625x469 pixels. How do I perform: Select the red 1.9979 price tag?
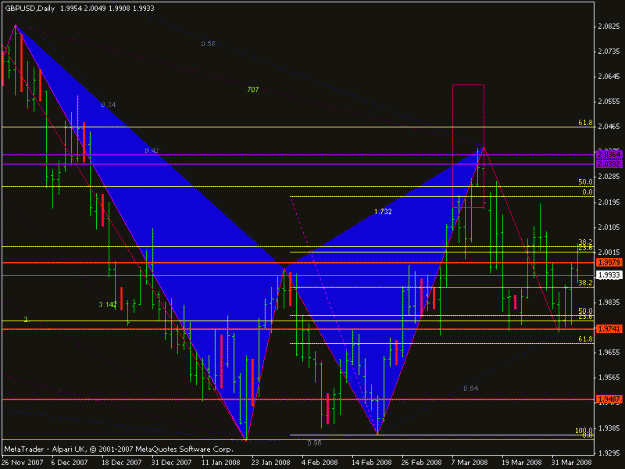(609, 263)
